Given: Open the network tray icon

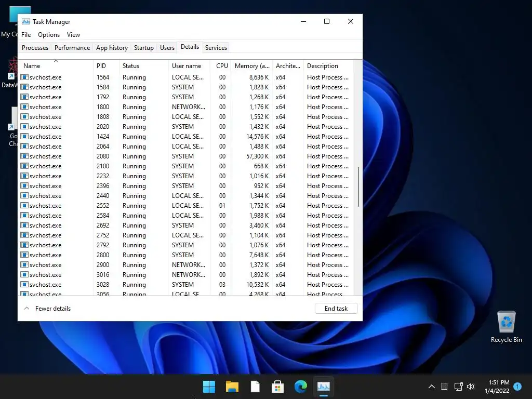Looking at the screenshot, I should pyautogui.click(x=458, y=387).
